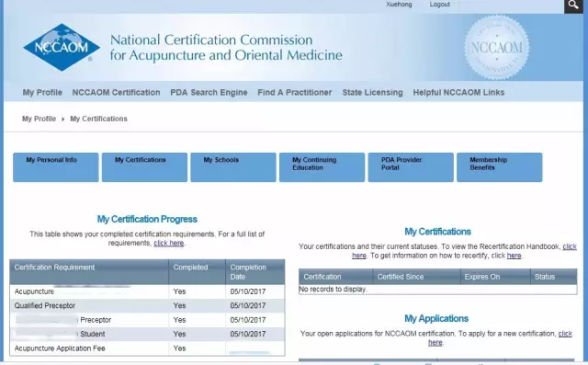Screen dimensions: 588x365
Task: Go to PDA Search Engine
Action: coord(209,92)
